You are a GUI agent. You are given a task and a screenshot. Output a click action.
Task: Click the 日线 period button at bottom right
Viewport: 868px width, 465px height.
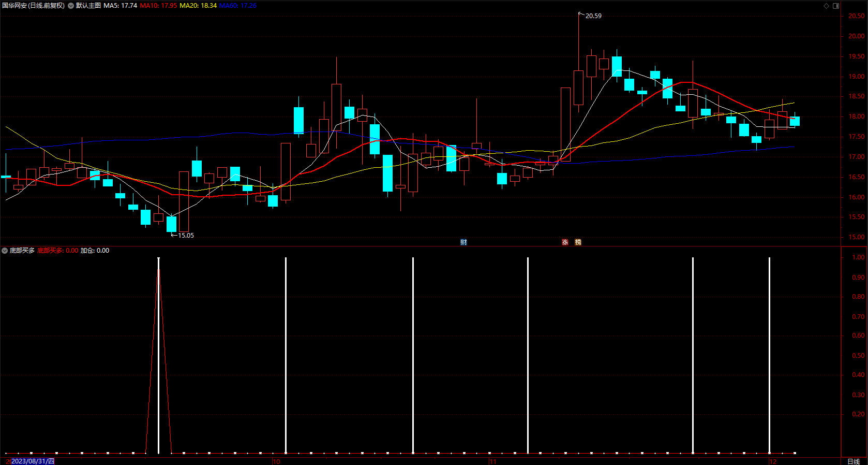coord(854,461)
